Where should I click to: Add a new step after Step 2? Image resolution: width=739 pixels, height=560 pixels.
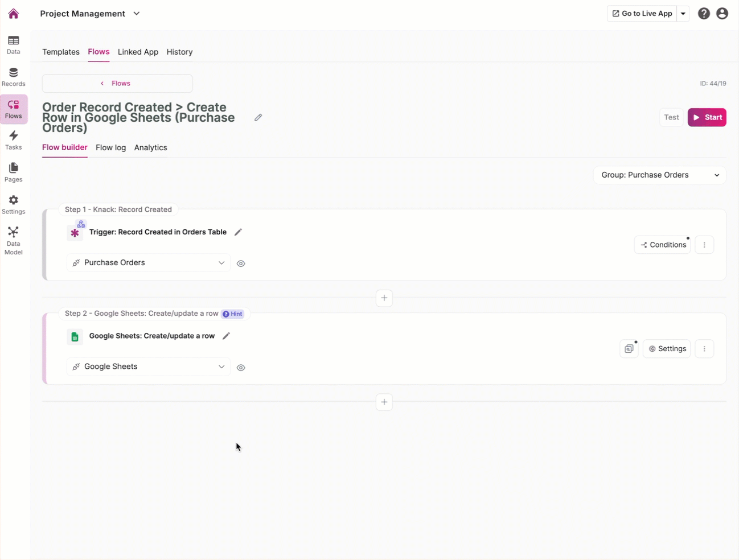point(384,402)
